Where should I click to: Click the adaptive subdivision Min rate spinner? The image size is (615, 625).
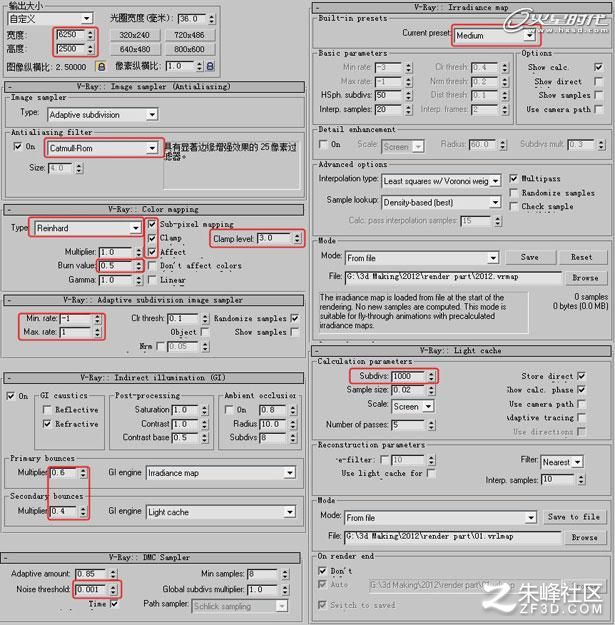[97, 318]
